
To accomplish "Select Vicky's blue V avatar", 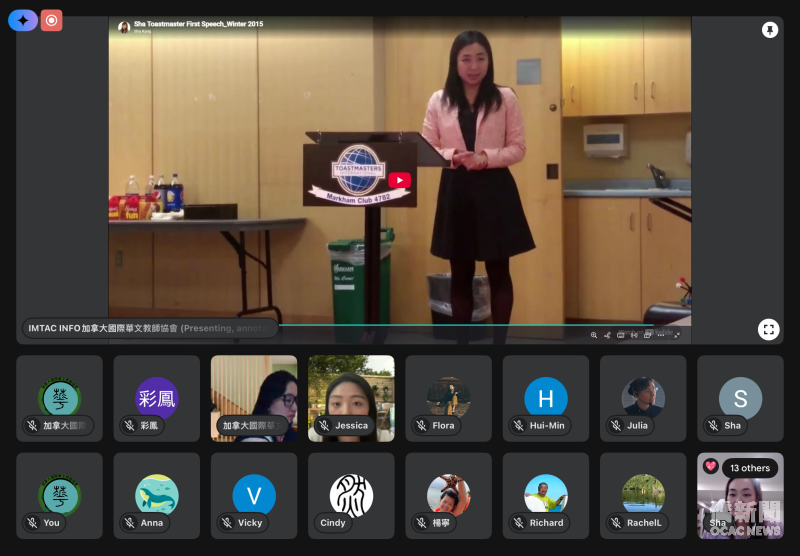I will pos(254,495).
